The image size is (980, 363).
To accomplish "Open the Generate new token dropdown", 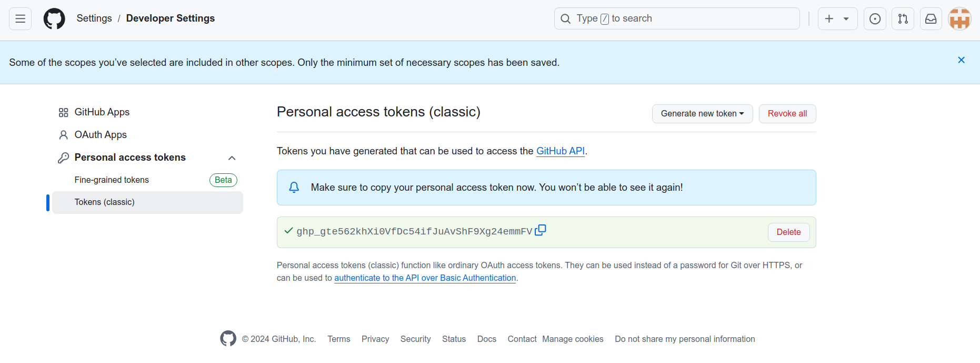I will tap(702, 114).
